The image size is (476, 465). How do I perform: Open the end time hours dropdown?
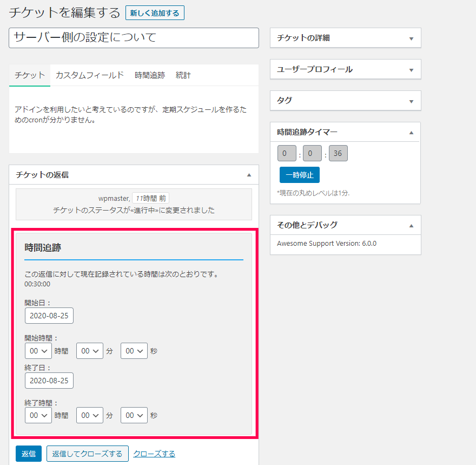38,415
